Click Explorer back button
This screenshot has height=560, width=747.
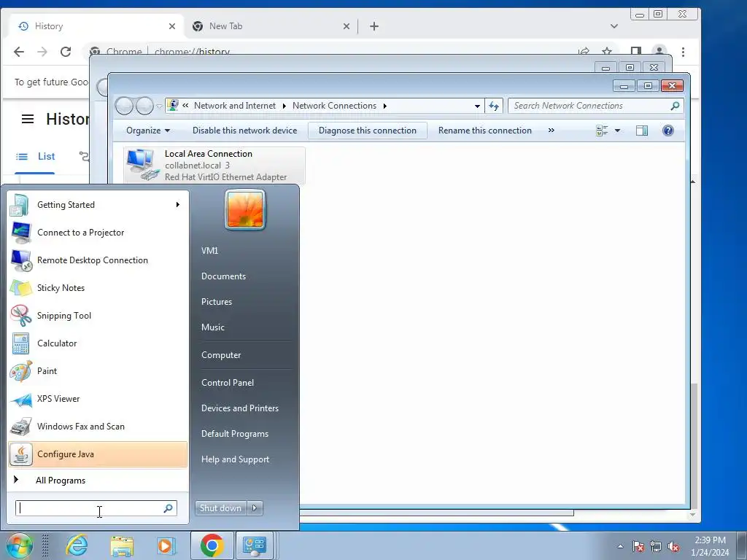[124, 106]
